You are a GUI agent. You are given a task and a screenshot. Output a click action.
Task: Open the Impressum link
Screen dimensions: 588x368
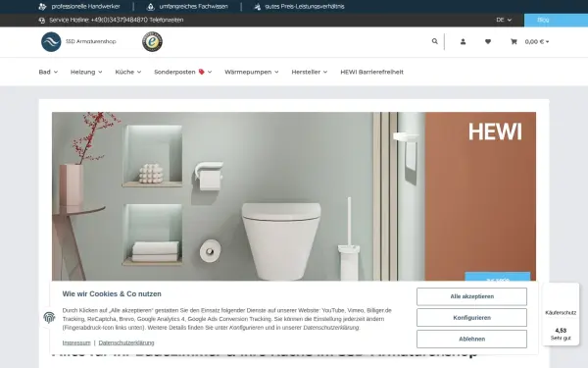(x=76, y=342)
